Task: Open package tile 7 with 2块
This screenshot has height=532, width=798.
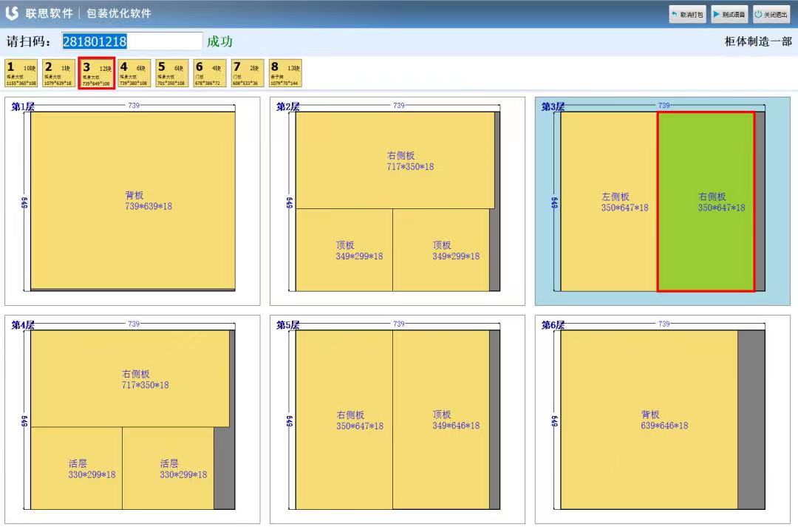Action: (247, 73)
